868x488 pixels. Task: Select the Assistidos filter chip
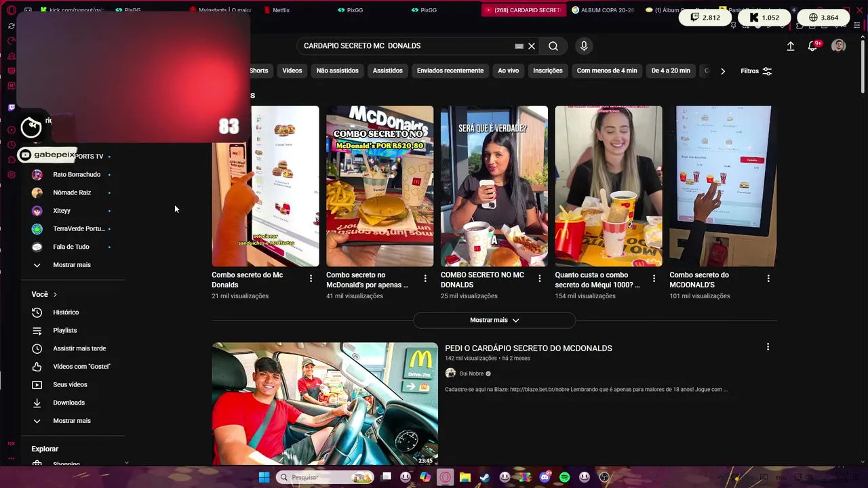(x=387, y=70)
